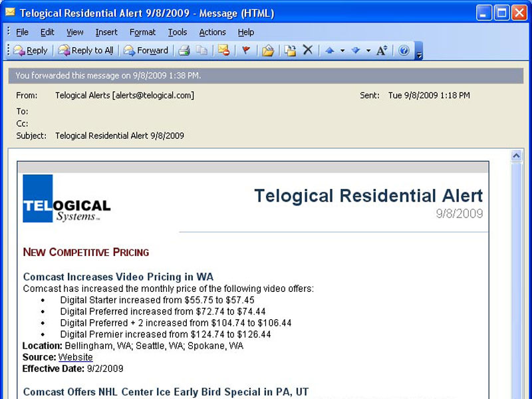Open Help with the question mark icon
This screenshot has height=399, width=532.
tap(404, 51)
